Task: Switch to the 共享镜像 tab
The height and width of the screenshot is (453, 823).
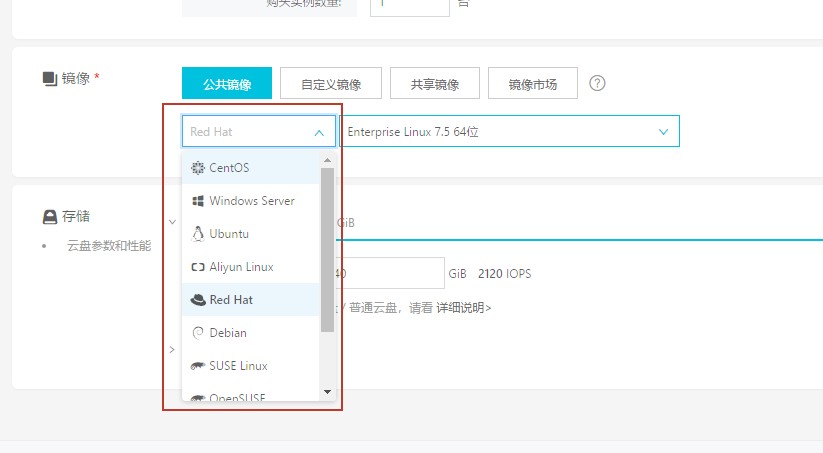Action: click(x=435, y=85)
